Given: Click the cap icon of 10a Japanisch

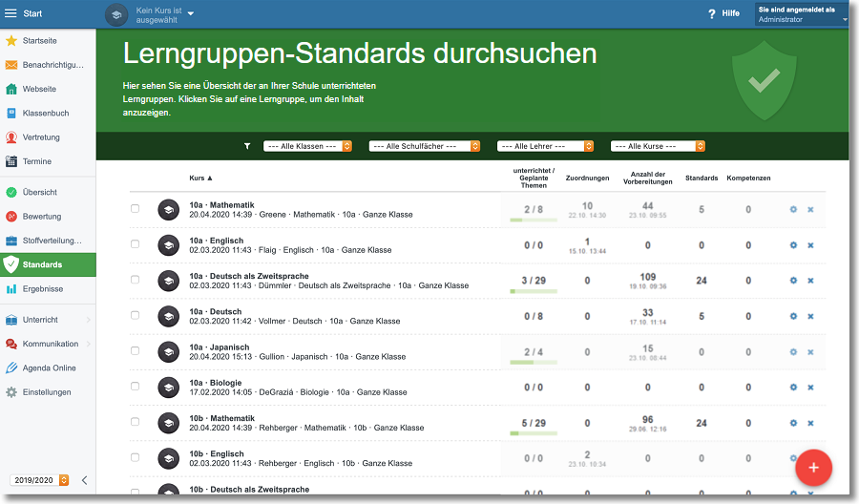Looking at the screenshot, I should pos(169,351).
